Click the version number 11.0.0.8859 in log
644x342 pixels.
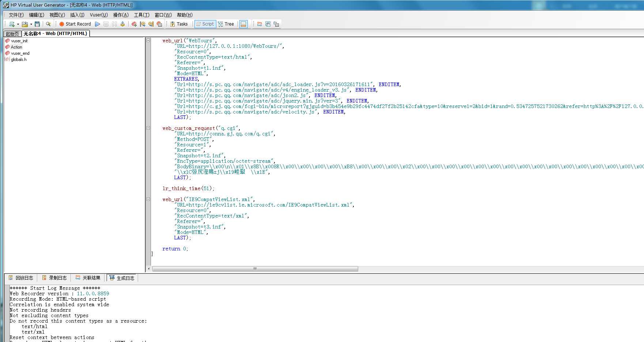[93, 294]
